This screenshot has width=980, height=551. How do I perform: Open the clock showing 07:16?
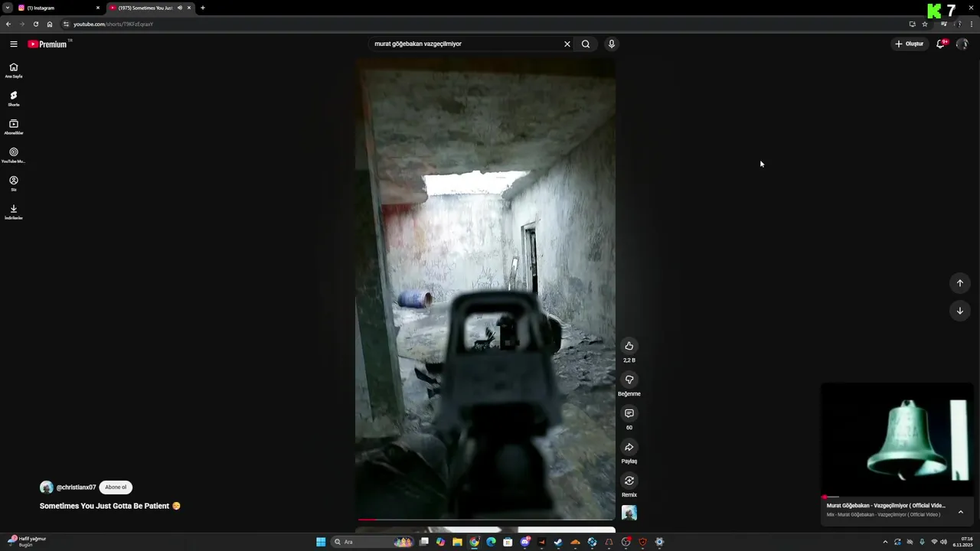tap(963, 542)
